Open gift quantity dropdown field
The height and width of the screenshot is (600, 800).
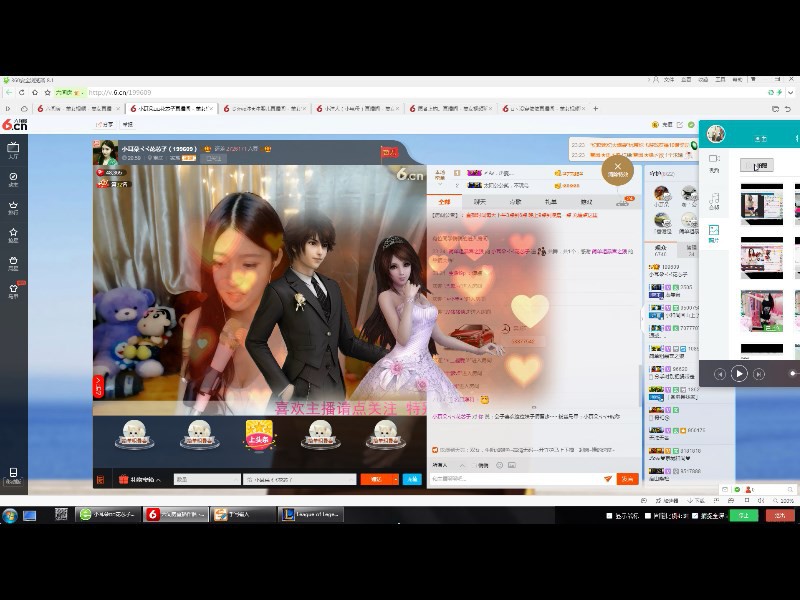[207, 480]
